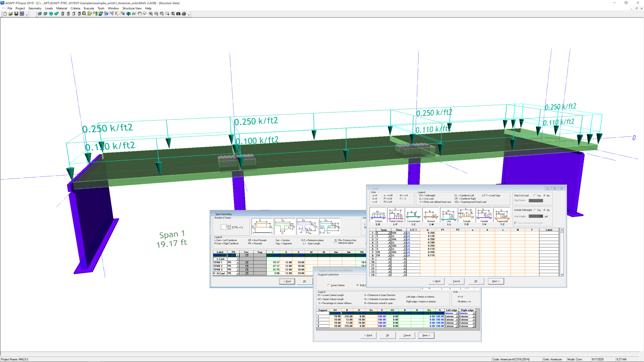Select the Zoom In toolbar icon
Screen dimensions: 644x362
151,14
